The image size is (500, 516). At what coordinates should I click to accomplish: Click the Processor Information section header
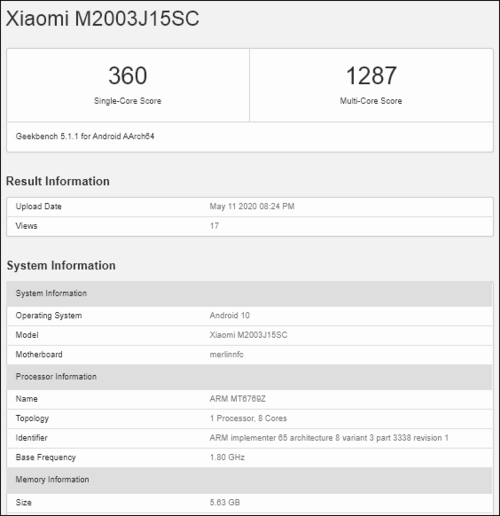point(249,377)
